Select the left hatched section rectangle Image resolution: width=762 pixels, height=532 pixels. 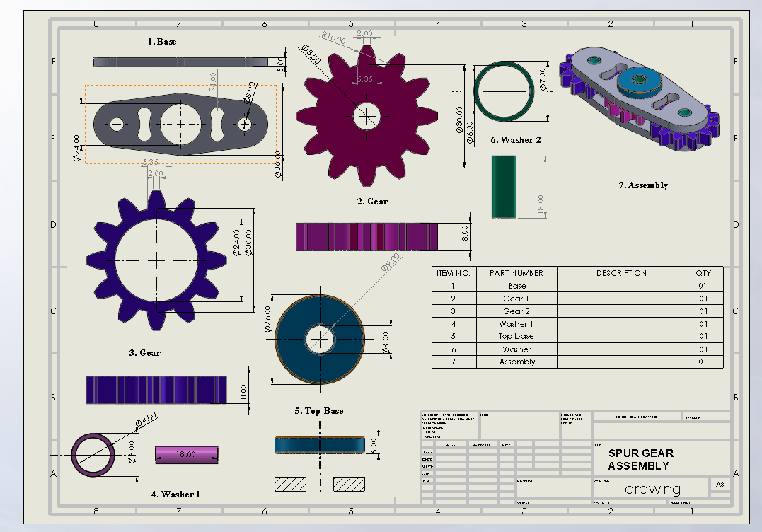tap(291, 484)
